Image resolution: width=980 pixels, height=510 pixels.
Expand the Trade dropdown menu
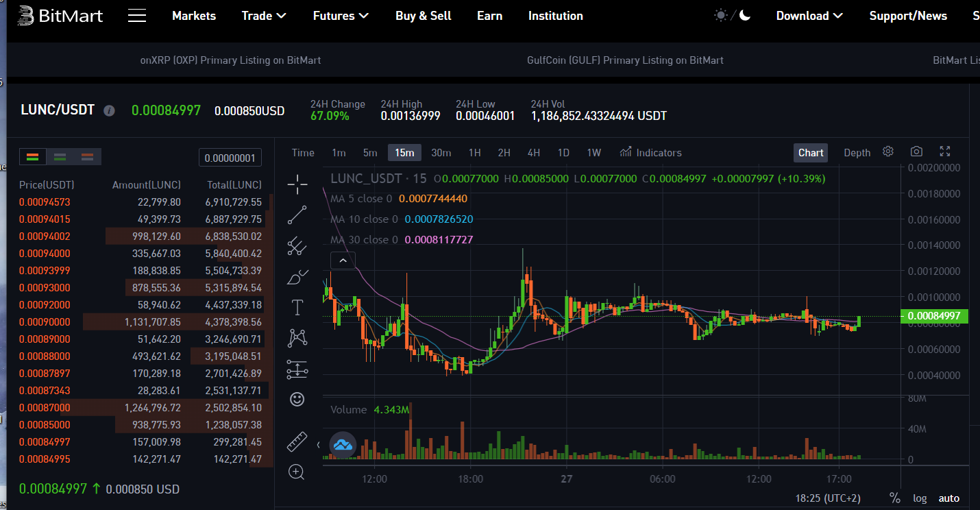point(264,16)
